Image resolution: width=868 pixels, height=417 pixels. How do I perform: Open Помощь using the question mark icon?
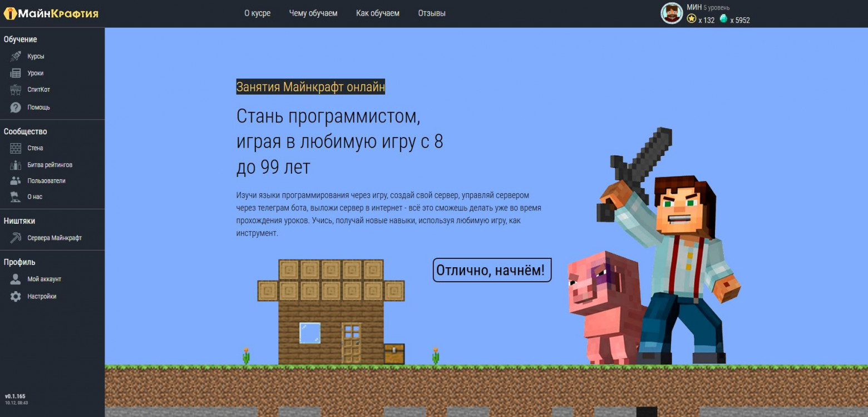click(x=14, y=106)
